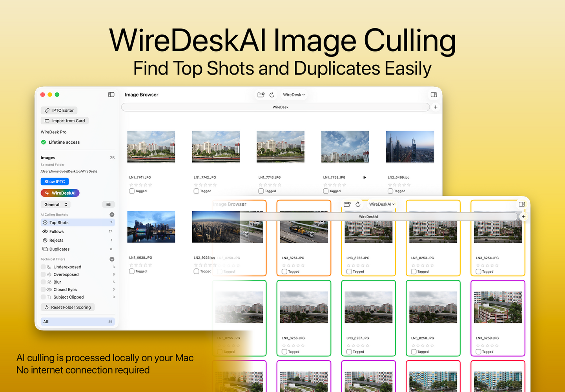The height and width of the screenshot is (392, 565).
Task: Check Tagged under LN1_7743.JPG
Action: click(261, 191)
